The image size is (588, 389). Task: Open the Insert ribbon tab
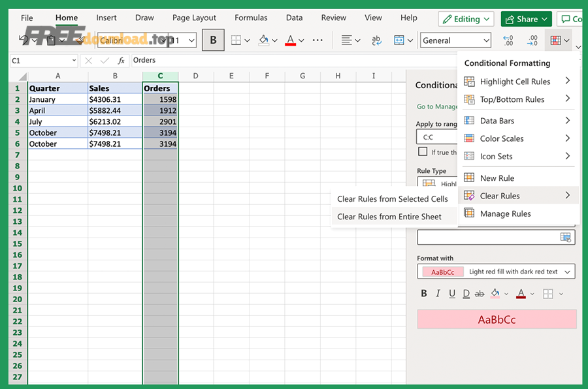click(x=106, y=18)
